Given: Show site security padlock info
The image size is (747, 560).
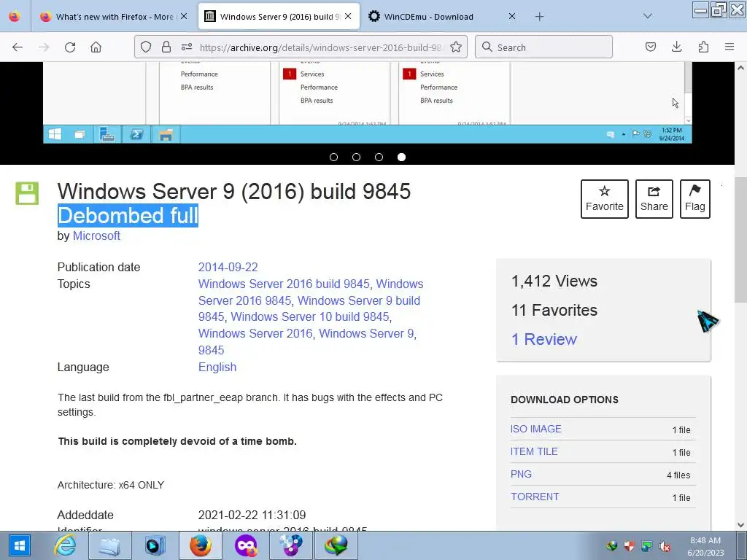Looking at the screenshot, I should pos(166,47).
